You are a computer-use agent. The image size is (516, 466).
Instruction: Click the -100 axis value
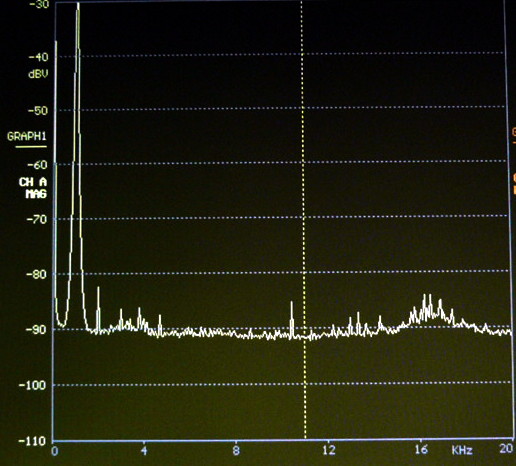(32, 385)
